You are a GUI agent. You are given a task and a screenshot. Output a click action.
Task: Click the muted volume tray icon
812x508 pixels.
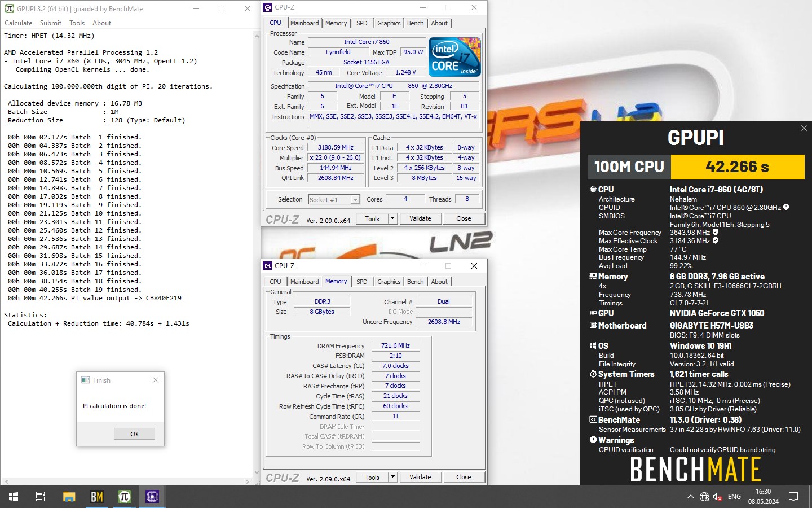(718, 497)
